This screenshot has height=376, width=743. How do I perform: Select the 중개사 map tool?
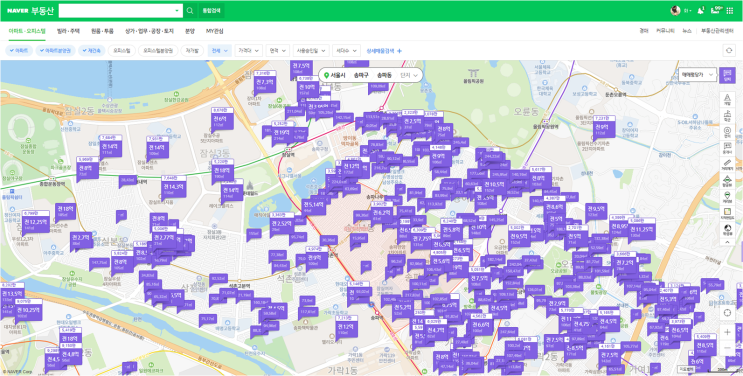727,149
